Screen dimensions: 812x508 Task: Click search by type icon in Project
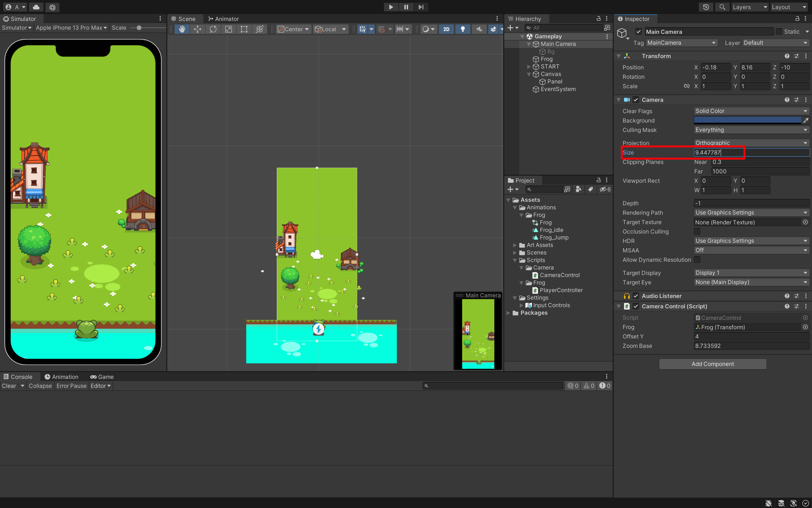[578, 190]
